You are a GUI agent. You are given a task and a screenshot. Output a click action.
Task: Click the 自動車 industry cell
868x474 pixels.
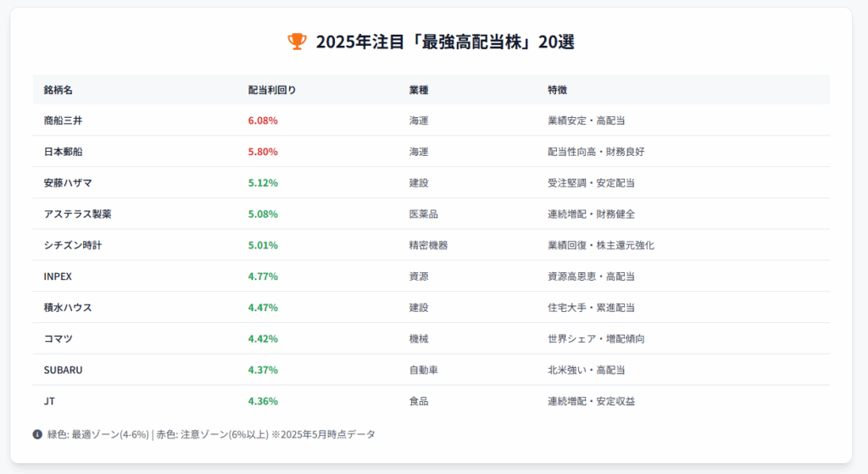point(424,370)
